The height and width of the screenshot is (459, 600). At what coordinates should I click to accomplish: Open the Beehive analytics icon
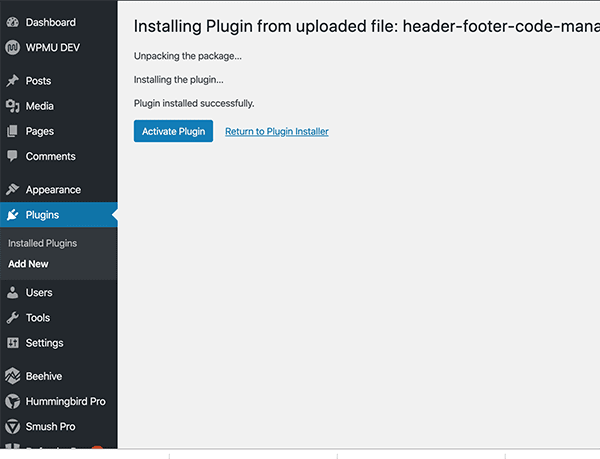(12, 376)
